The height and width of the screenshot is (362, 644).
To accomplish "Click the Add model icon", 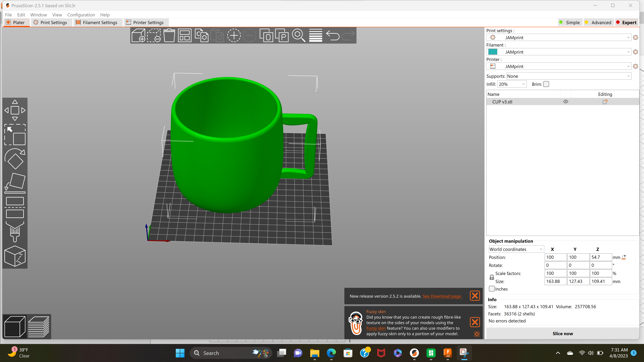I will [x=138, y=36].
